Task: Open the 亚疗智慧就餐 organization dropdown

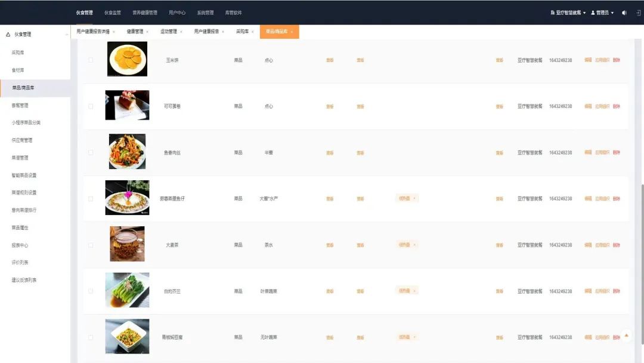Action: [x=568, y=13]
